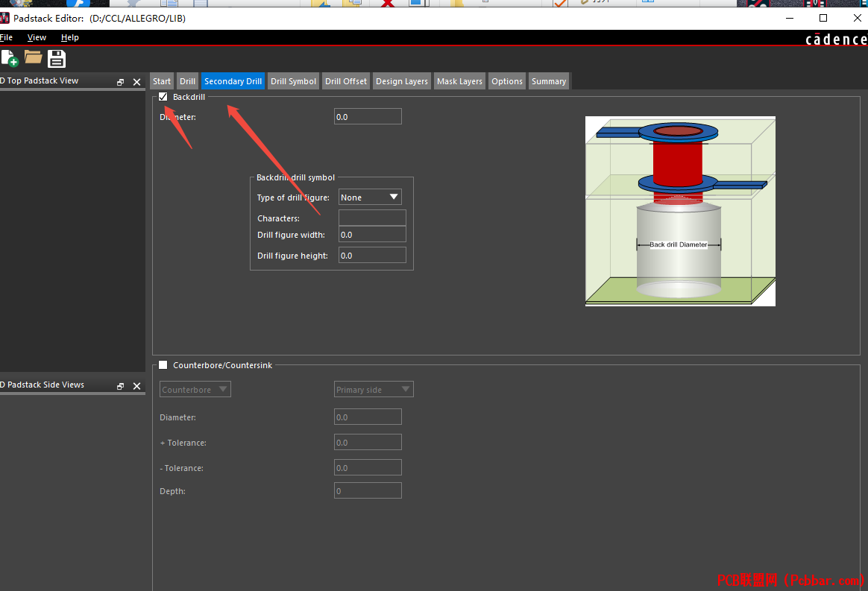Viewport: 868px width, 591px height.
Task: Close the 2D Top Padstack View panel
Action: tap(136, 82)
